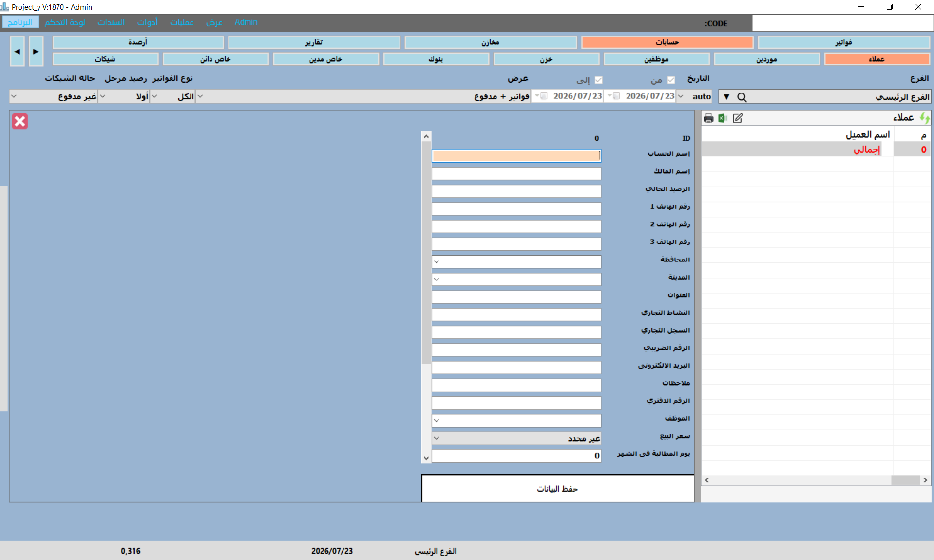The image size is (934, 560).
Task: Select the بنوك accounts button
Action: coord(436,59)
